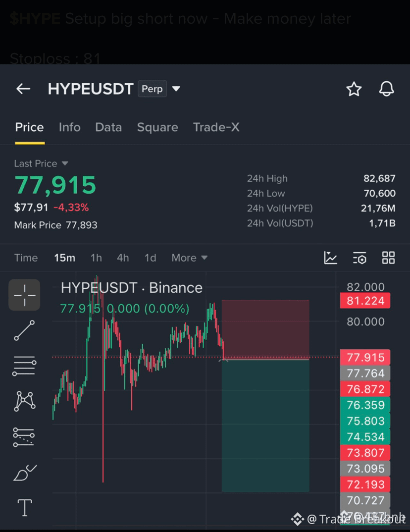Click the 77.915 current price label
The height and width of the screenshot is (532, 410).
tap(365, 357)
